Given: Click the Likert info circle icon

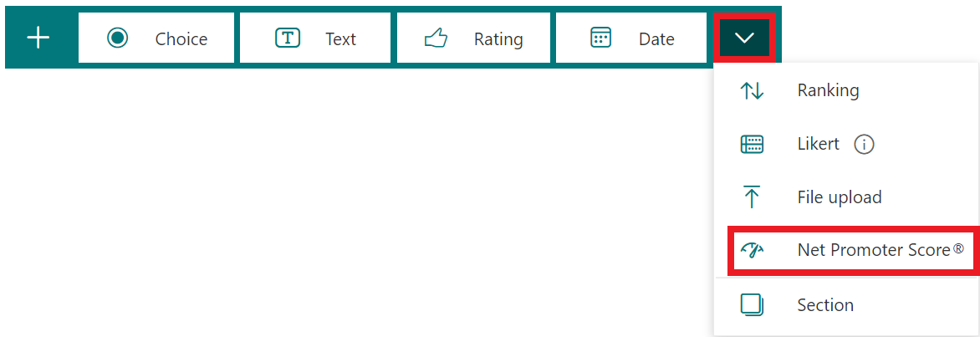Looking at the screenshot, I should (x=864, y=145).
